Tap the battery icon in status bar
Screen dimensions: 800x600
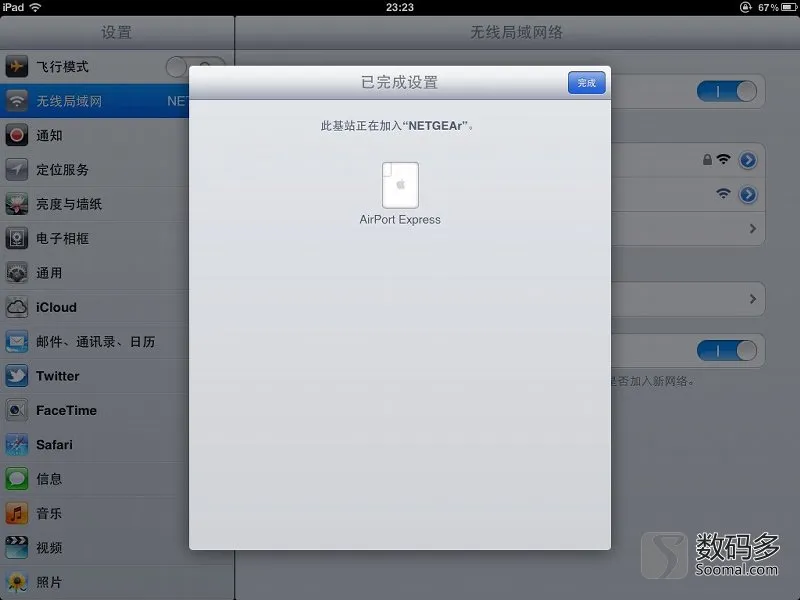coord(789,7)
